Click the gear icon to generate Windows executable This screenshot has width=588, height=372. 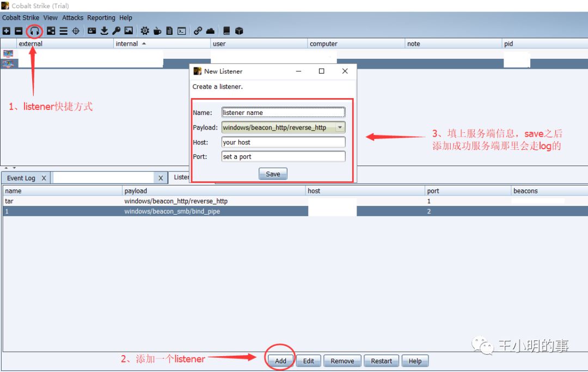pos(145,31)
